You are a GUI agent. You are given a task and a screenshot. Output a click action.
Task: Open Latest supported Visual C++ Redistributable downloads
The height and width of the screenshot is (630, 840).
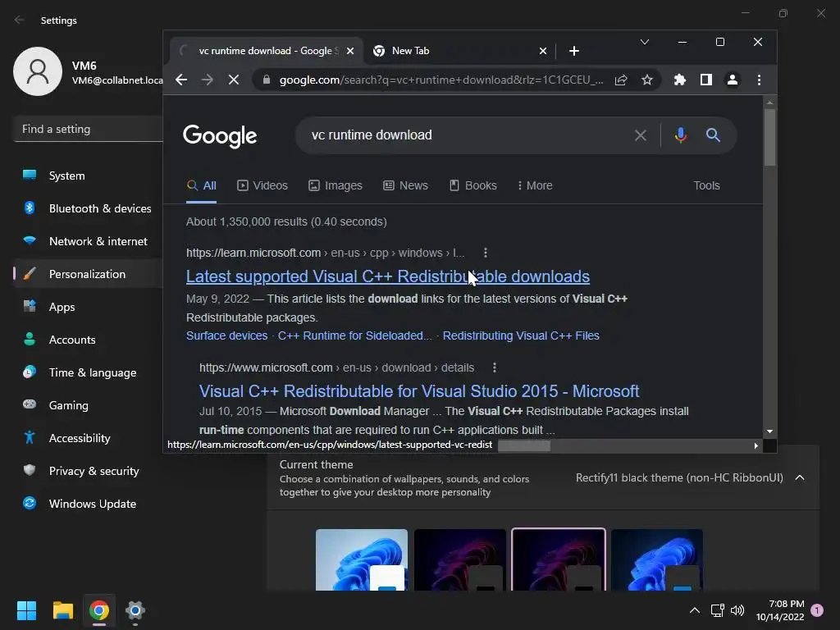[x=388, y=276]
